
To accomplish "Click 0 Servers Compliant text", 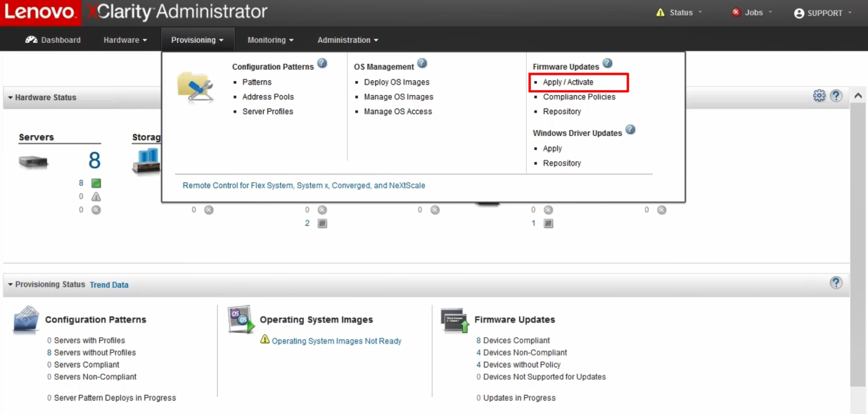I will 83,365.
